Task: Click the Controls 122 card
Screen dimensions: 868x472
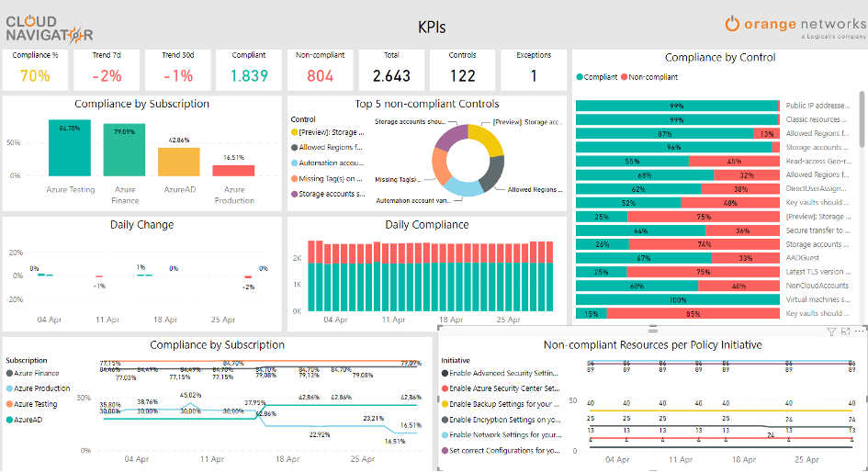Action: click(462, 70)
